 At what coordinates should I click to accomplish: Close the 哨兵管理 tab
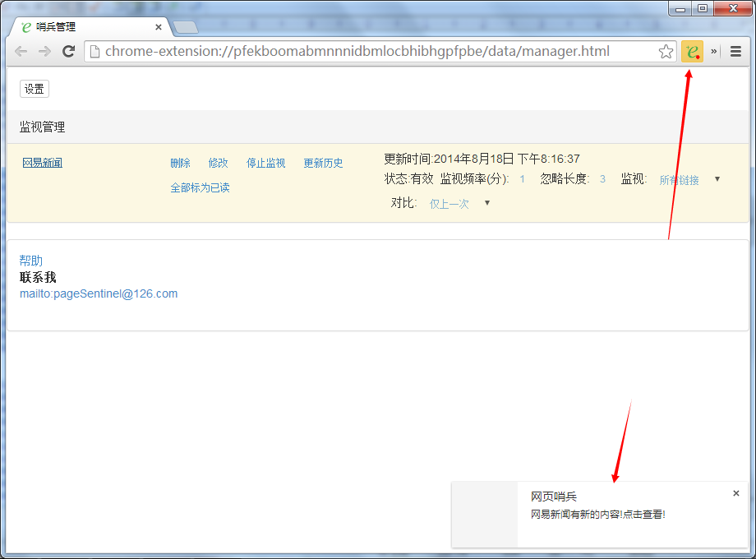point(159,27)
